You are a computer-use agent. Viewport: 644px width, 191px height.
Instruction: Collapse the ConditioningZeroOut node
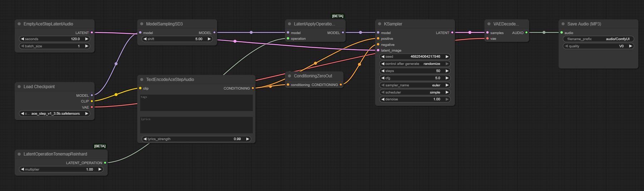[x=290, y=76]
